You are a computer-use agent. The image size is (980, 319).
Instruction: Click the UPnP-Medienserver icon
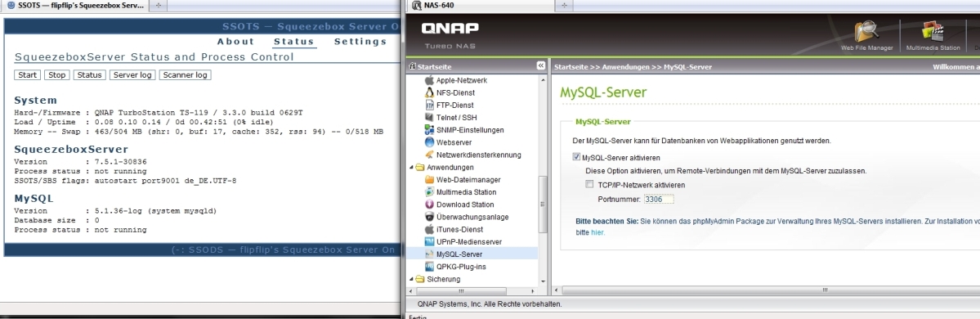[x=429, y=242]
